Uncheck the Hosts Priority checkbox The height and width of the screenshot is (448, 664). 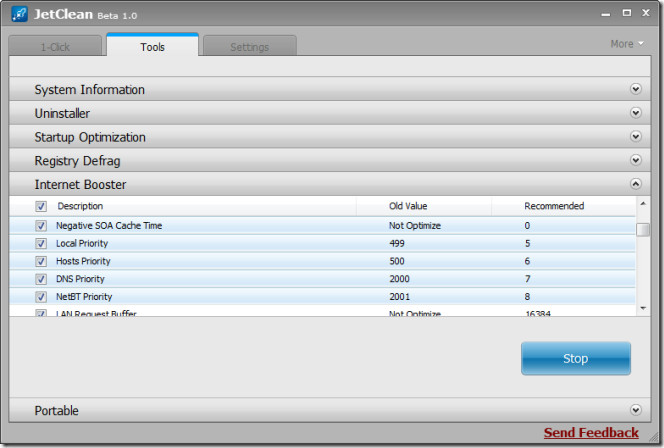point(41,261)
